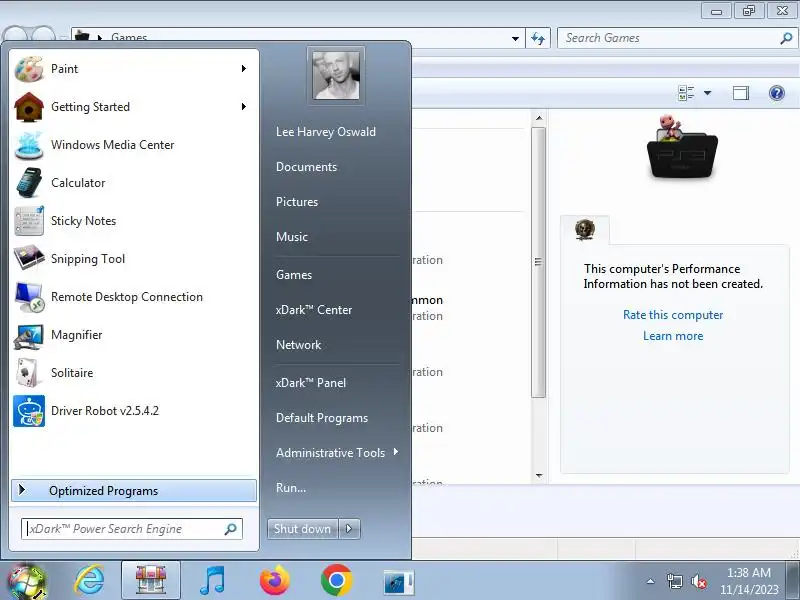Click the search magnifier in Start menu
Image resolution: width=800 pixels, height=600 pixels.
[x=230, y=529]
